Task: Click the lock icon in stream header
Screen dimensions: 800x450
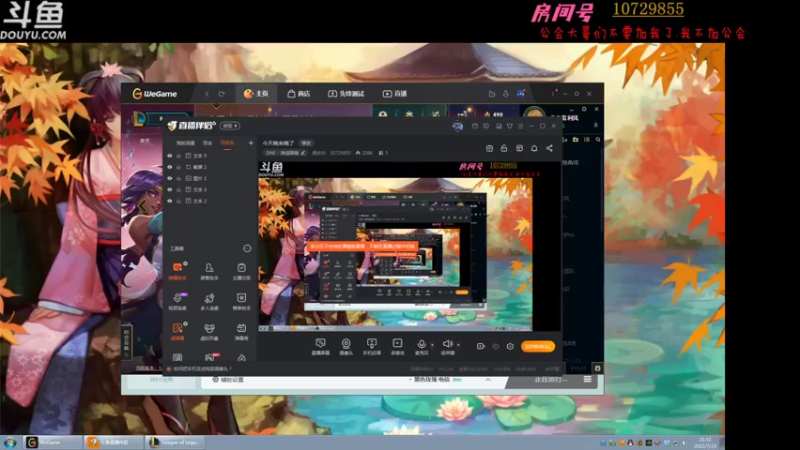Action: pos(504,148)
